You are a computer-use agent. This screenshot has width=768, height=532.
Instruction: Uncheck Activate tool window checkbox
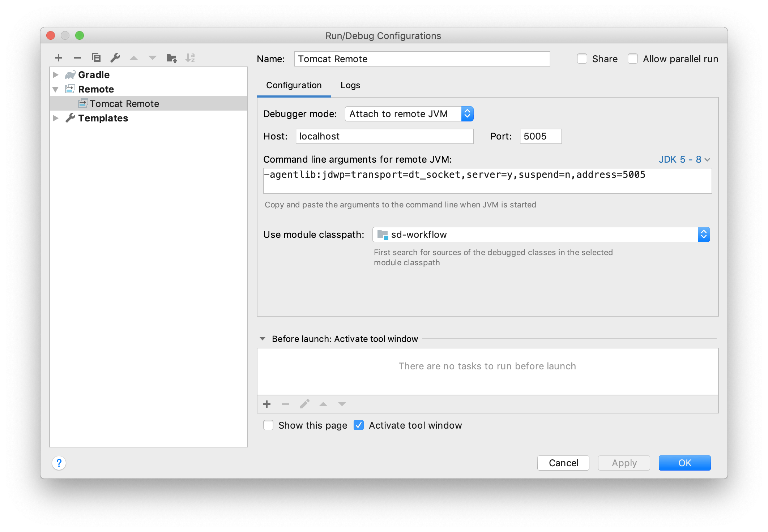[x=359, y=425]
